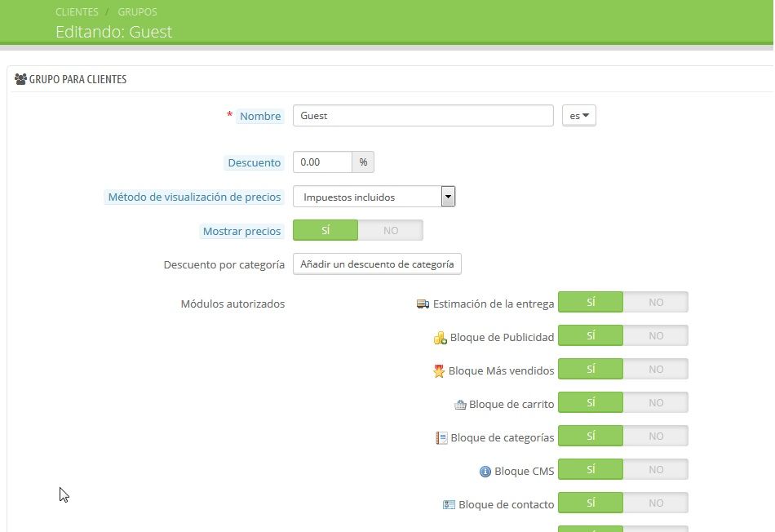Click the Editando: Guest page title
The width and height of the screenshot is (775, 532).
[x=113, y=32]
